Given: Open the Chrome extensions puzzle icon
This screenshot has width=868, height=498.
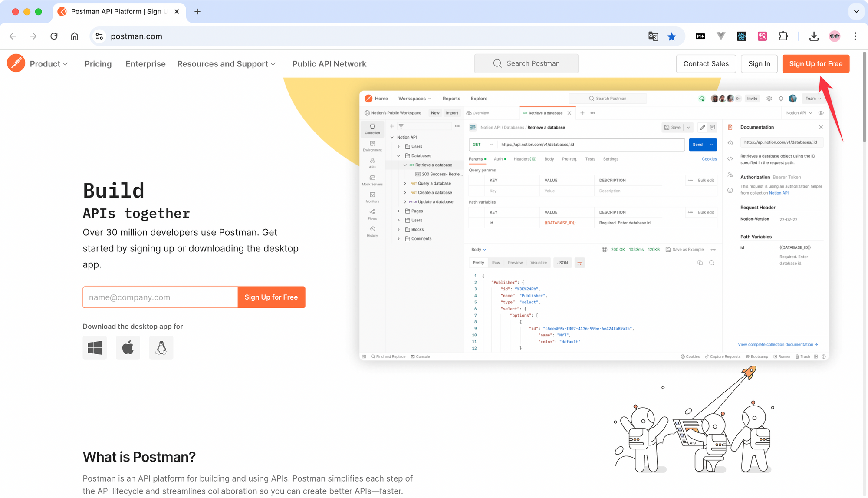Looking at the screenshot, I should click(783, 36).
